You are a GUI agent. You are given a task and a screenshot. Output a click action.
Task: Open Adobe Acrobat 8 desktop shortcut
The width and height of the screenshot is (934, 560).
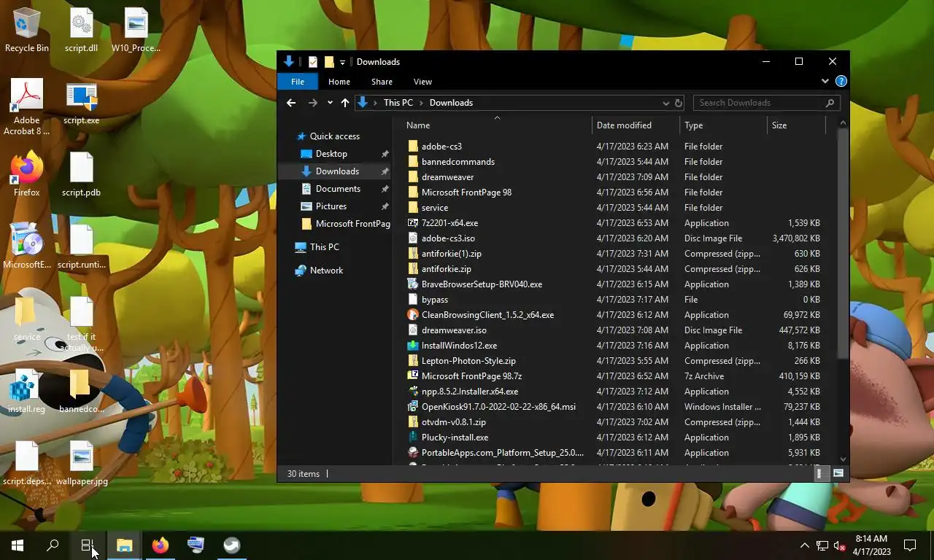(x=27, y=107)
